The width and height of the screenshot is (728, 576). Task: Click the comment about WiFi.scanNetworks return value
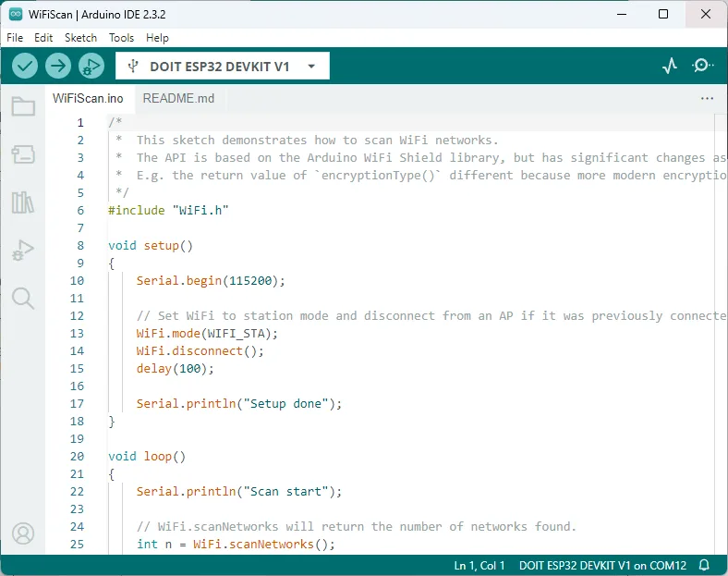point(357,526)
